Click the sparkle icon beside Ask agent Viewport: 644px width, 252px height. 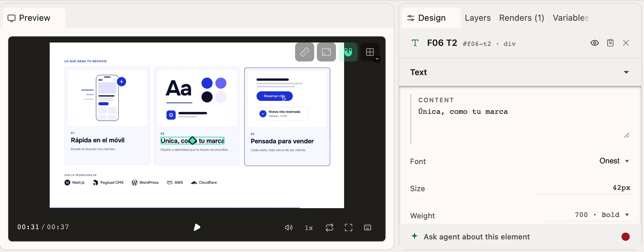415,236
